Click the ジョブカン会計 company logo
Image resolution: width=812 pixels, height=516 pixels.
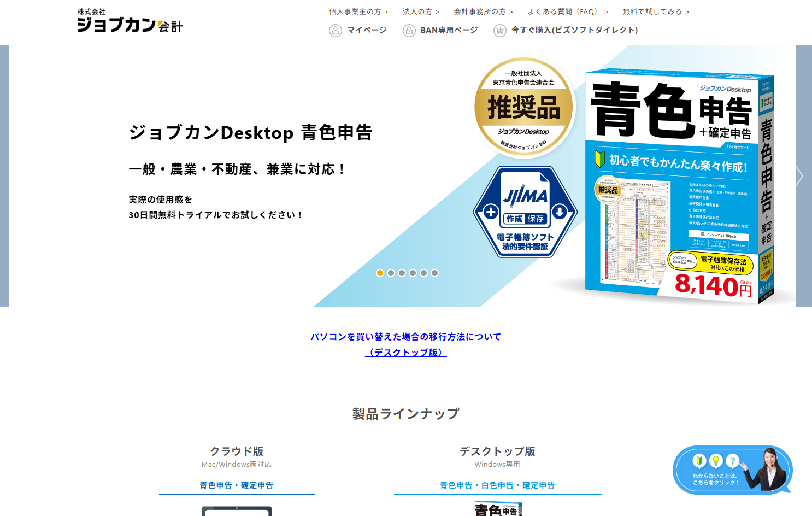click(130, 21)
